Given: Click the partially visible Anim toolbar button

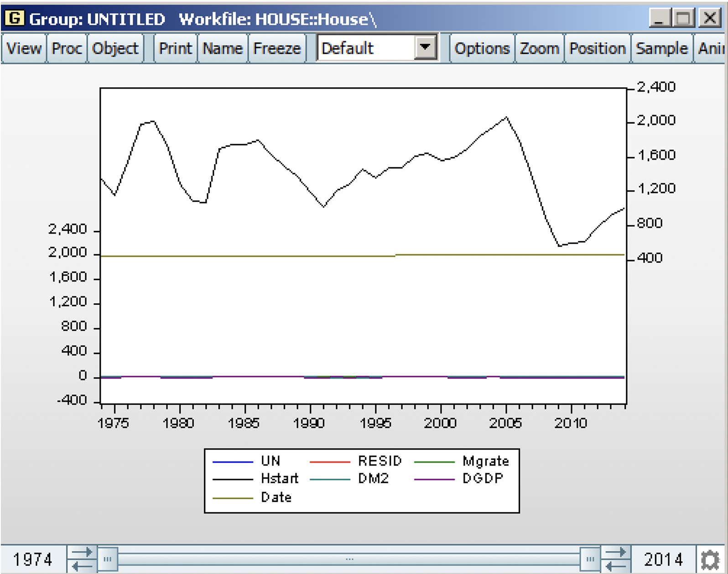Looking at the screenshot, I should point(711,48).
